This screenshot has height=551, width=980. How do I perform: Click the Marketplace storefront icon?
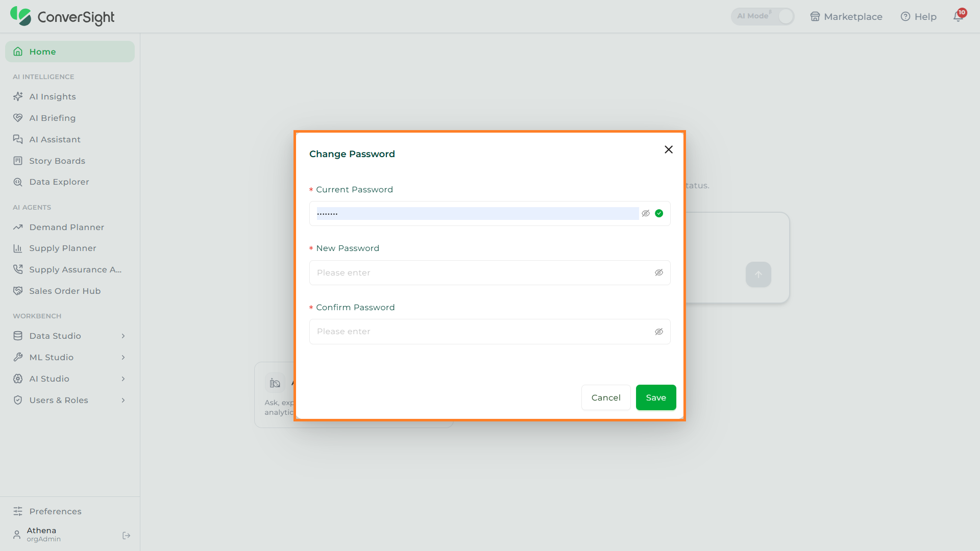point(815,16)
